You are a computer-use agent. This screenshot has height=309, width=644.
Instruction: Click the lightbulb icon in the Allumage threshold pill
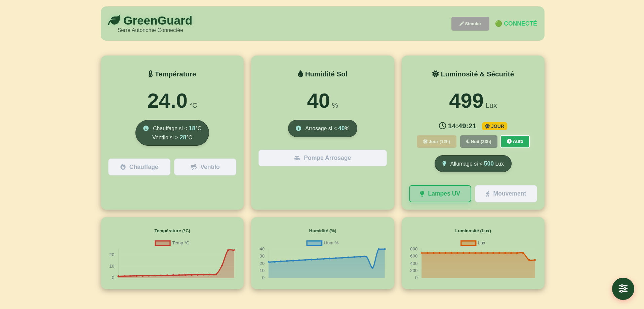[x=444, y=164]
